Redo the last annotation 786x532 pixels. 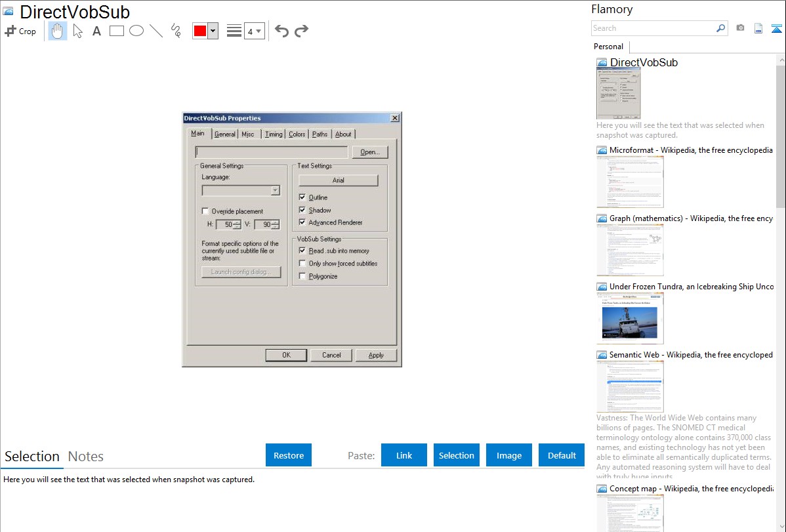pyautogui.click(x=301, y=31)
